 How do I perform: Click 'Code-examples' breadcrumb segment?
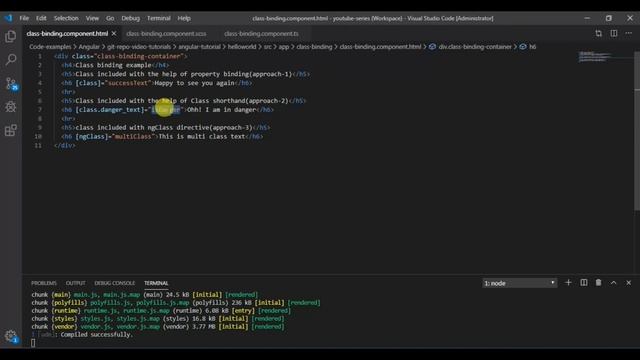[x=50, y=47]
